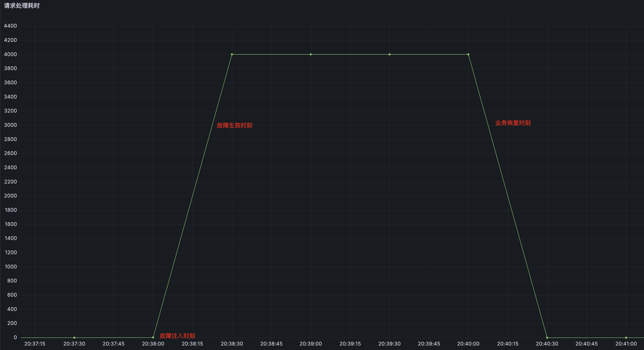
Task: Click the panel title 请求处理耗时
Action: click(x=22, y=6)
